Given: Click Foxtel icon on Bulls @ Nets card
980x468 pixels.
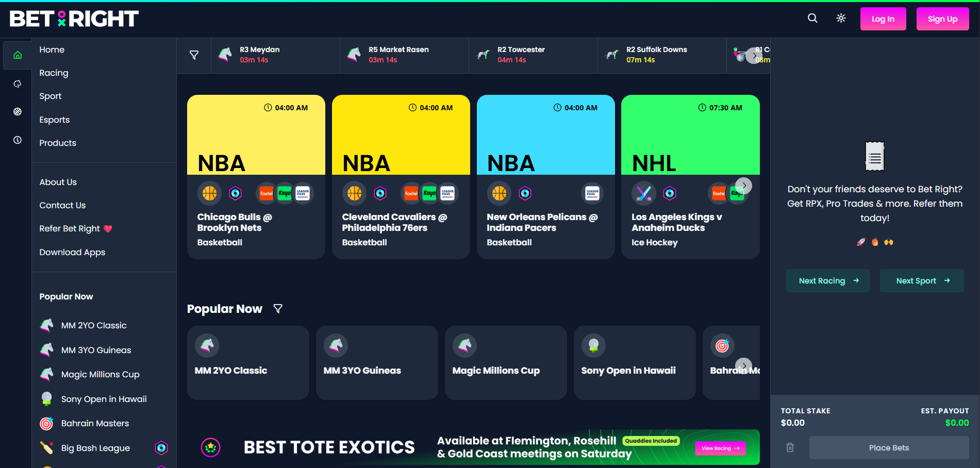Looking at the screenshot, I should coord(266,193).
